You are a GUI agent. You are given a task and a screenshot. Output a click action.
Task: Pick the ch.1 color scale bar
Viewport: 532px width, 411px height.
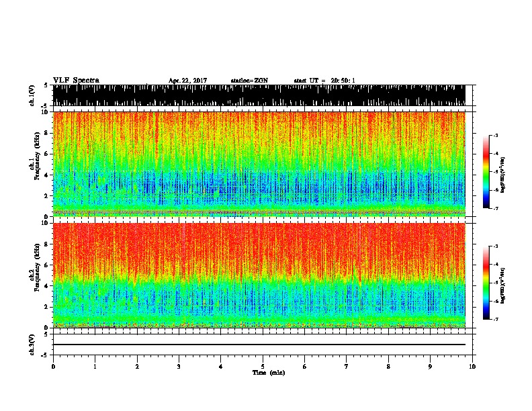486,172
